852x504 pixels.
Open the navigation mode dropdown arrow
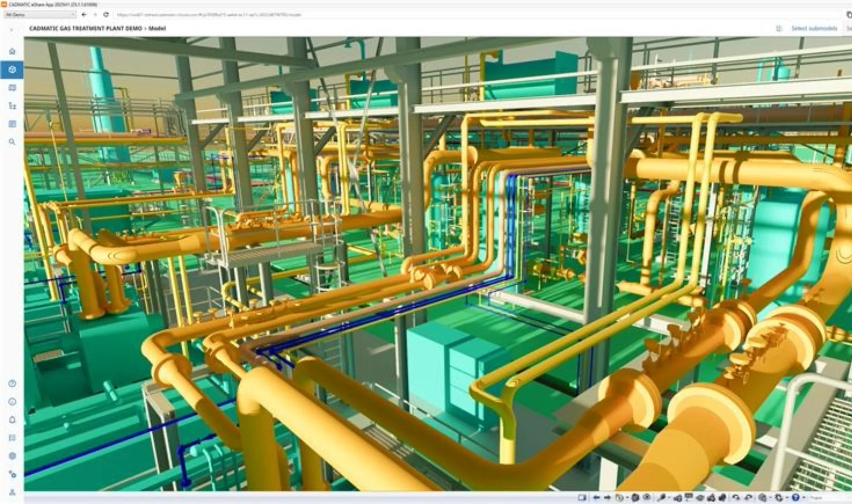click(x=627, y=498)
